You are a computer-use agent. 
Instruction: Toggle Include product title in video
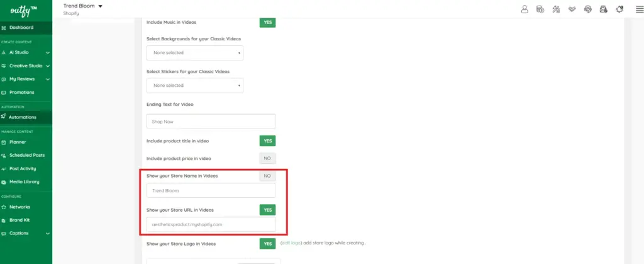(x=267, y=141)
